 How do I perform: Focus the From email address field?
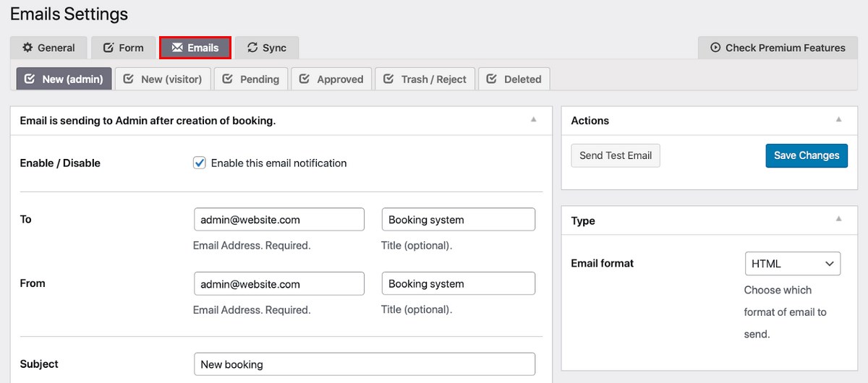click(279, 284)
